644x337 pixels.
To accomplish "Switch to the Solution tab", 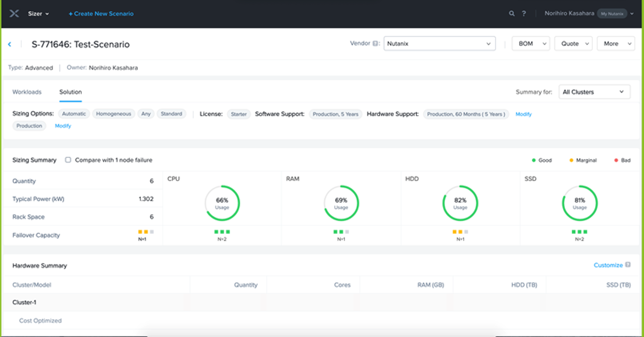I will pos(70,92).
